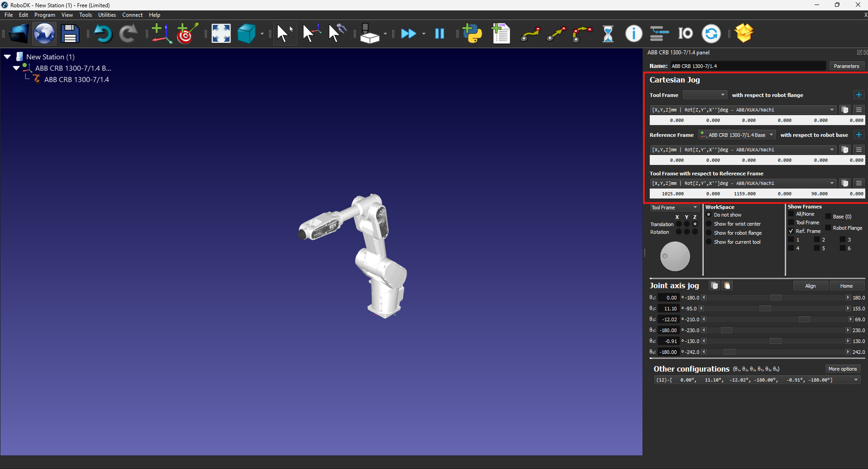The width and height of the screenshot is (868, 469).
Task: Add a reference frame icon
Action: tap(161, 34)
